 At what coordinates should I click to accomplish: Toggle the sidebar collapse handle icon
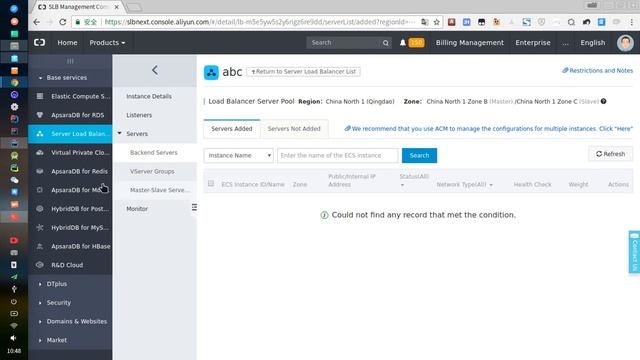pos(70,61)
